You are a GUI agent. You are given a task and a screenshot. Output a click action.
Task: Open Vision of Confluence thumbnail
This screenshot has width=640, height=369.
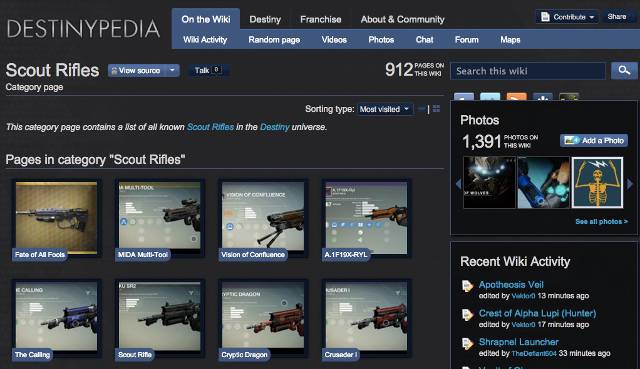coord(263,218)
